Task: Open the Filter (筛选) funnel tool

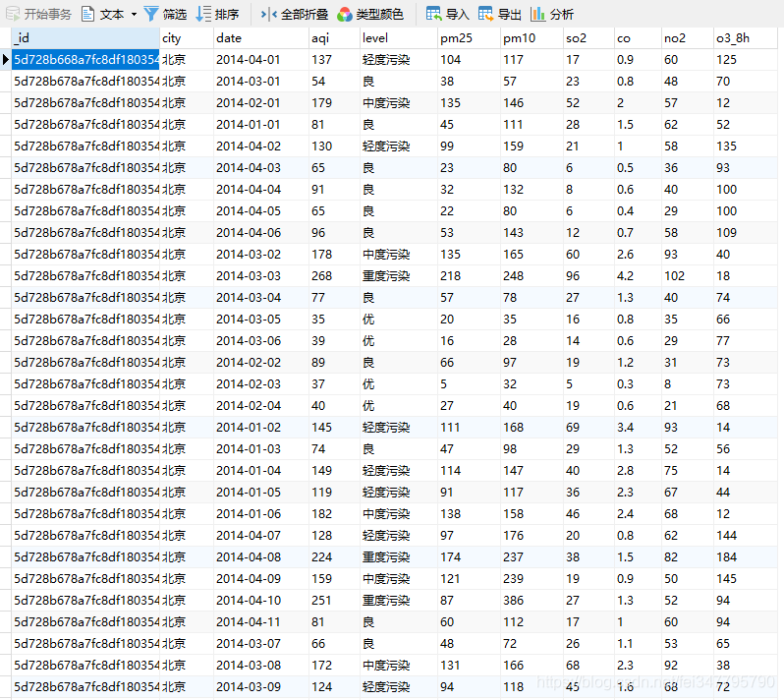Action: tap(150, 14)
